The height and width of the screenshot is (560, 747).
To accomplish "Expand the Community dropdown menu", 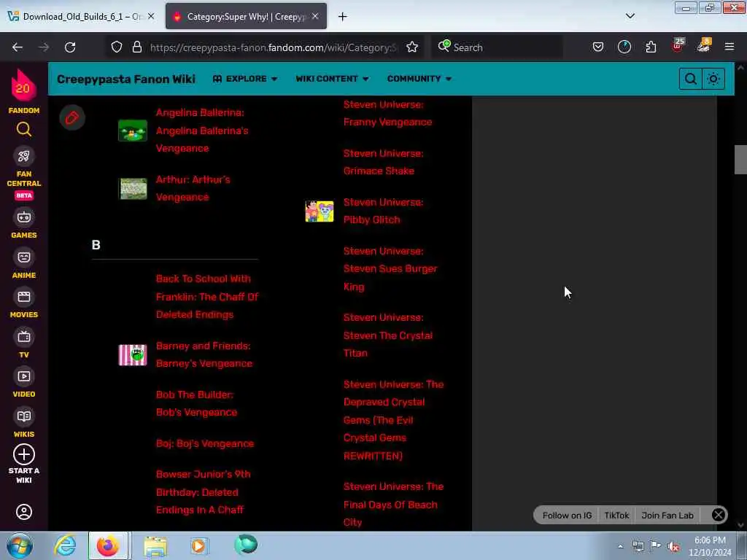I will coord(419,79).
